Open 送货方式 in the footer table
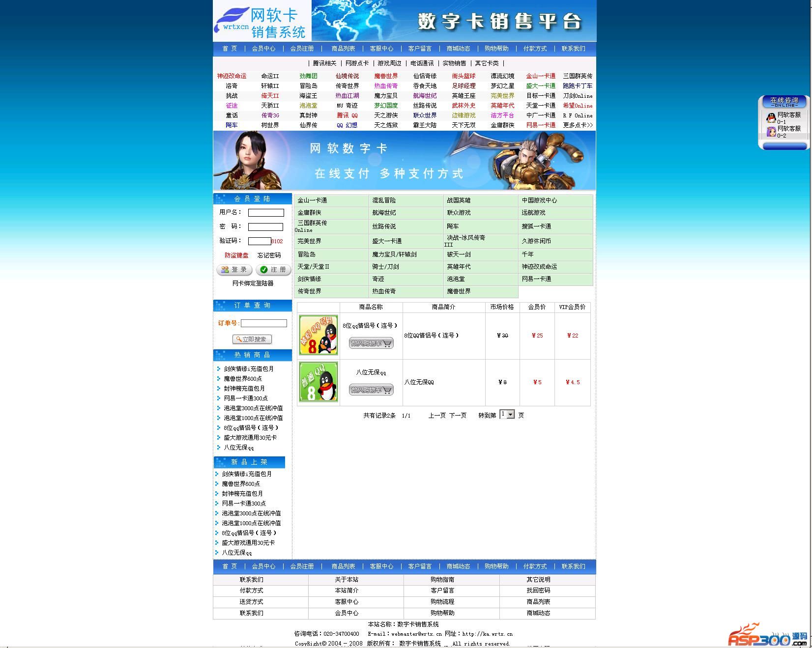 point(251,602)
